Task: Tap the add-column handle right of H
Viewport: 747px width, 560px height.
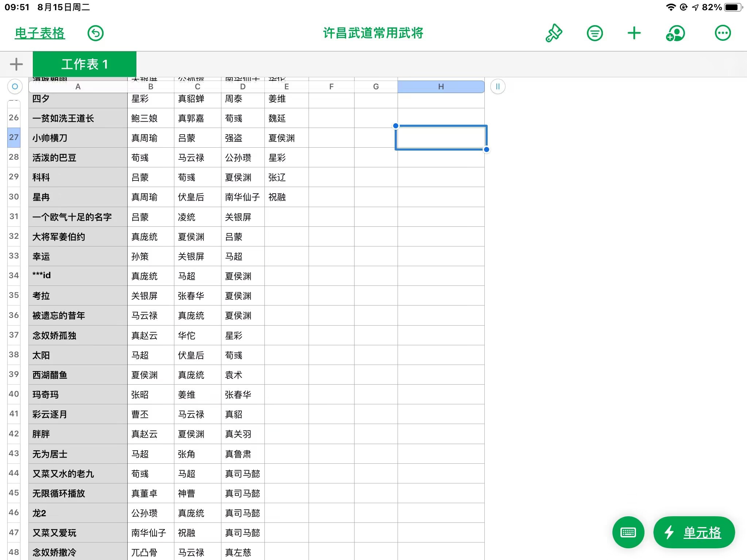Action: click(x=498, y=86)
